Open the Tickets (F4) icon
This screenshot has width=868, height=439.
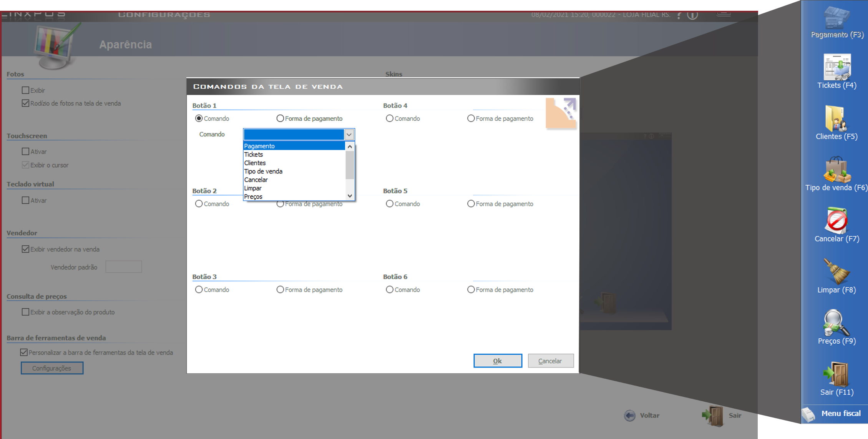coord(836,68)
